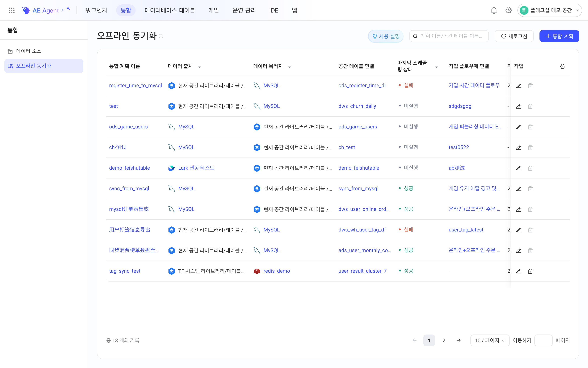
Task: Open settings gear in top bar
Action: point(509,10)
